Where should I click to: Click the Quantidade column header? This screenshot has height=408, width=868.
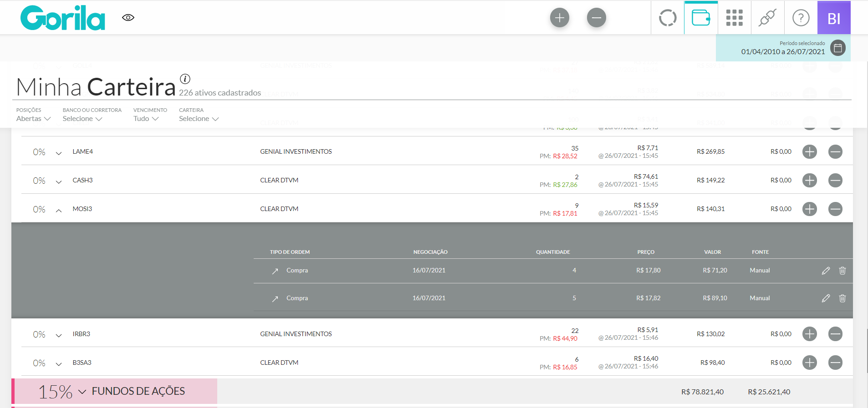click(553, 252)
